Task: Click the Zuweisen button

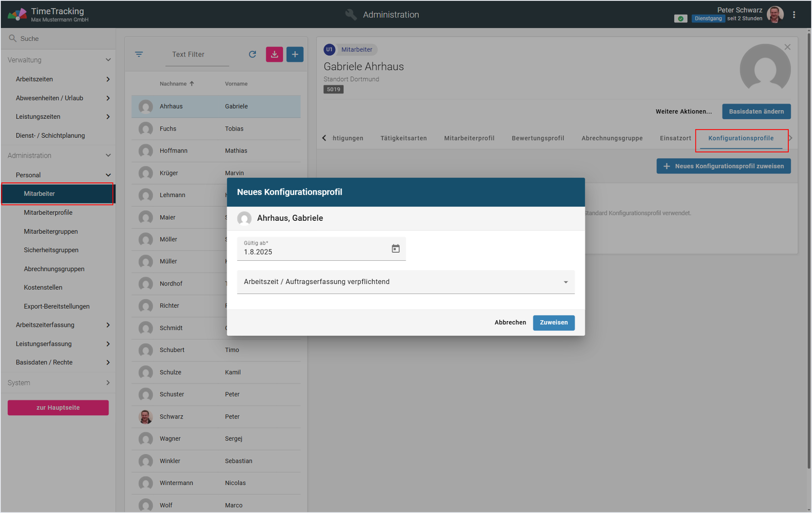Action: coord(553,323)
